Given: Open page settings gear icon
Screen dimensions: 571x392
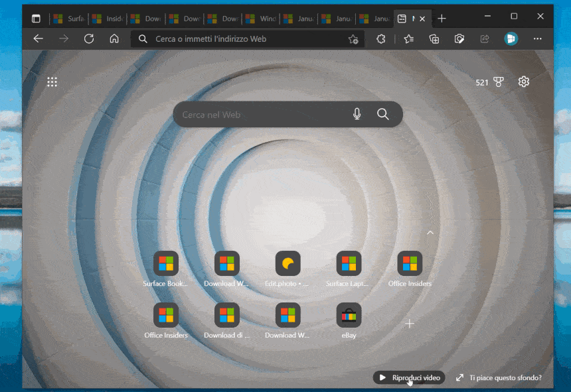Looking at the screenshot, I should tap(524, 82).
